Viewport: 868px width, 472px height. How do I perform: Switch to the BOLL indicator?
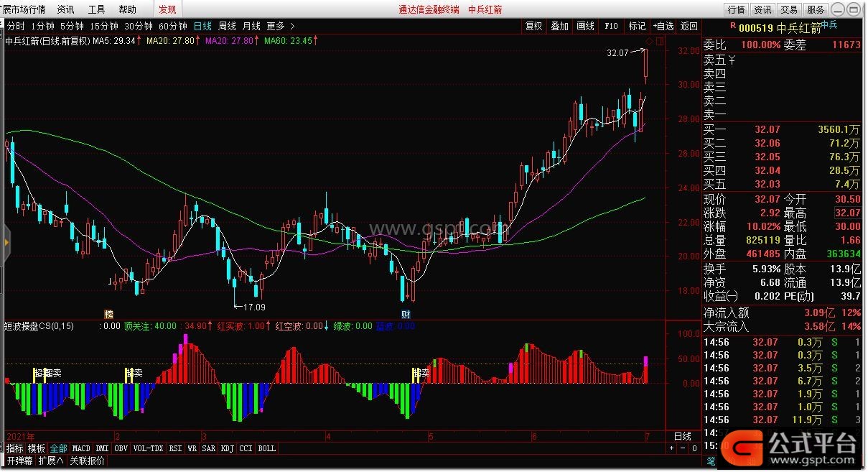point(266,448)
